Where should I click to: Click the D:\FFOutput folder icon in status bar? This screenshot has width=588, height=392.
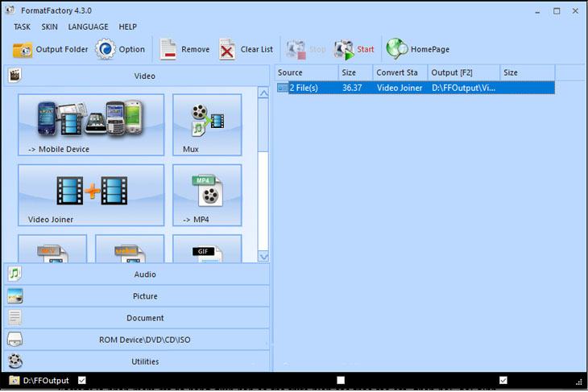point(14,381)
